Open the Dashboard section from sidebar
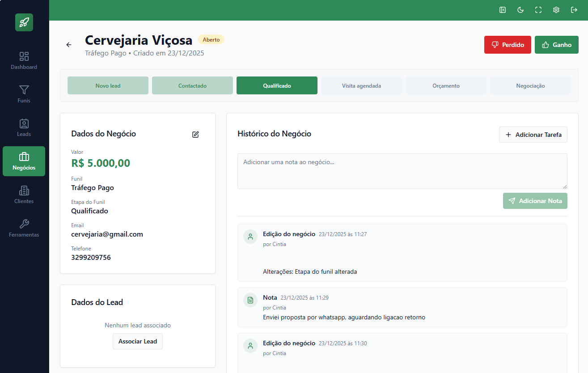 24,61
